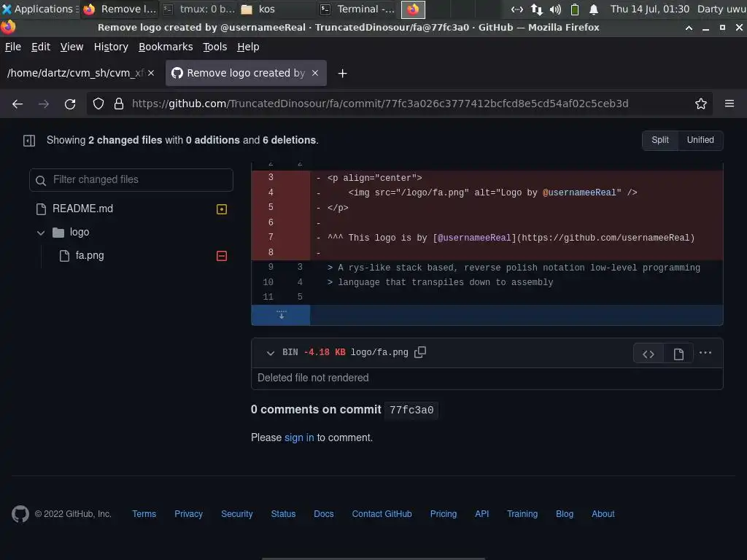Click the Filter changed files field
The width and height of the screenshot is (747, 560).
pyautogui.click(x=131, y=180)
